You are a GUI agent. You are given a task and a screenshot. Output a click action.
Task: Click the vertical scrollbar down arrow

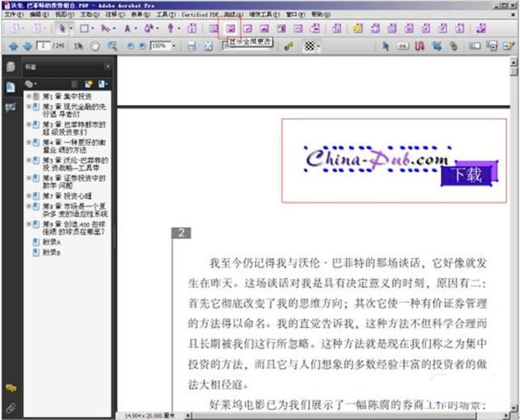tap(514, 408)
